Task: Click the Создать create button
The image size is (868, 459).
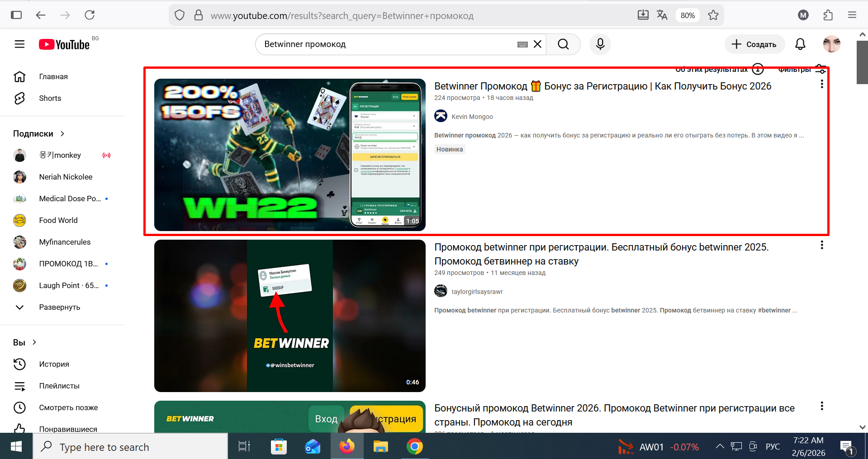Action: pyautogui.click(x=754, y=44)
